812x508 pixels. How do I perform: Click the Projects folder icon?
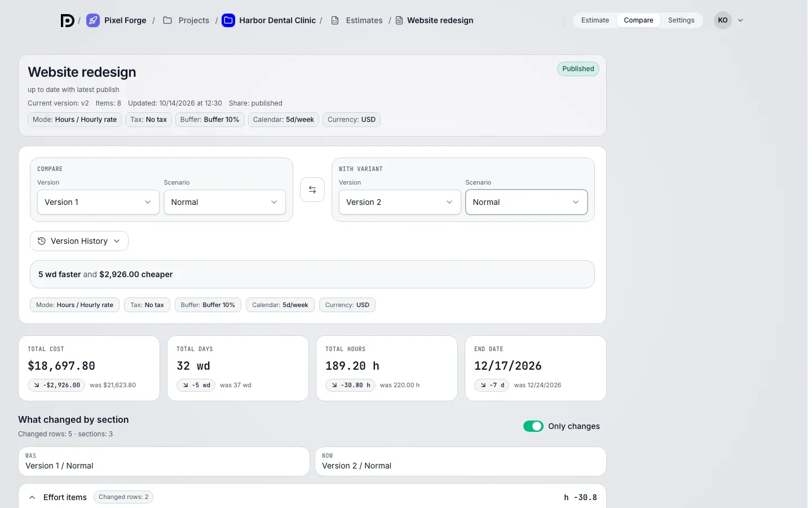[x=167, y=20]
